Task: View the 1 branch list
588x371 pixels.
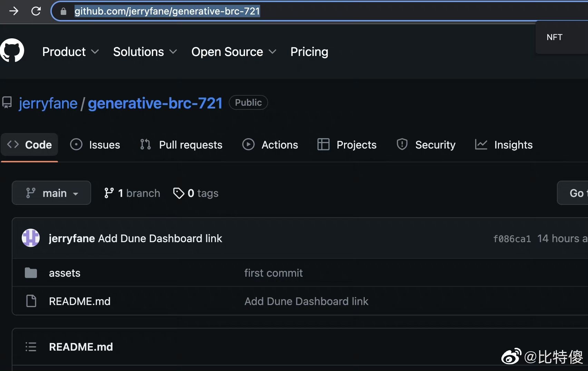Action: [132, 193]
